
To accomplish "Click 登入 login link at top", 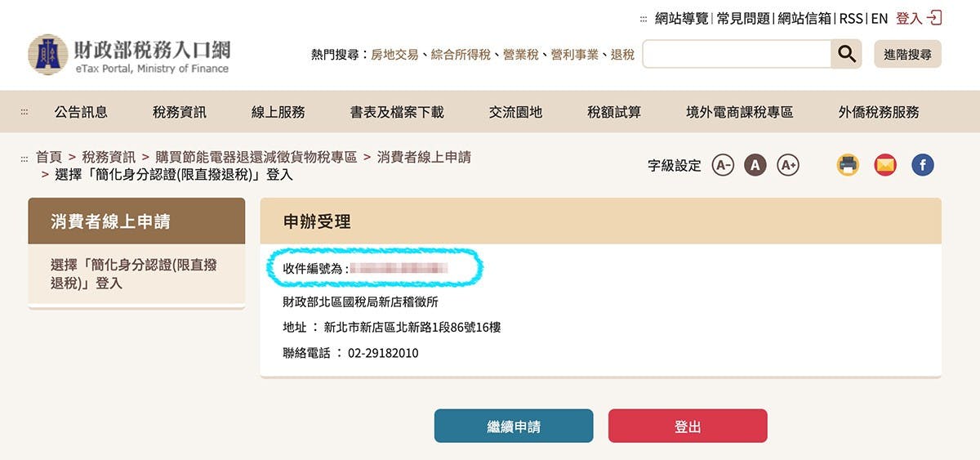I will [x=919, y=18].
